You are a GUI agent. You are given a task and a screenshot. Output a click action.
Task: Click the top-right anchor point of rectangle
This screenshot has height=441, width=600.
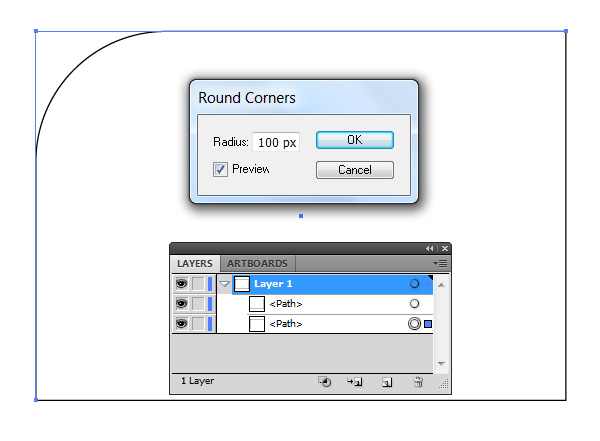click(566, 31)
